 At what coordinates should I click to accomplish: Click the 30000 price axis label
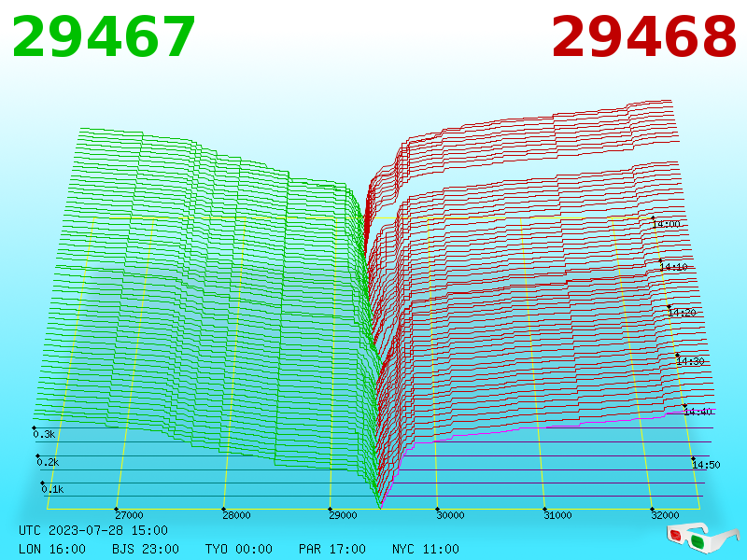click(451, 515)
